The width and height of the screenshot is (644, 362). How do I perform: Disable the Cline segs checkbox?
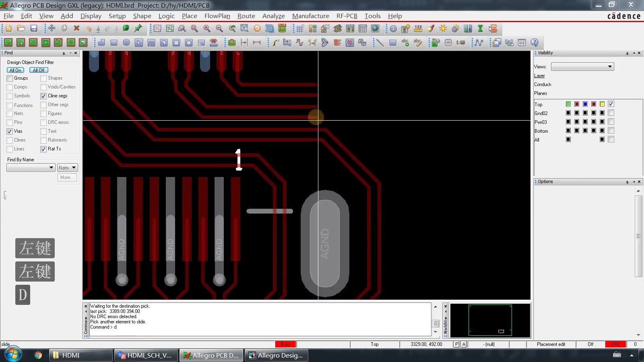point(43,96)
